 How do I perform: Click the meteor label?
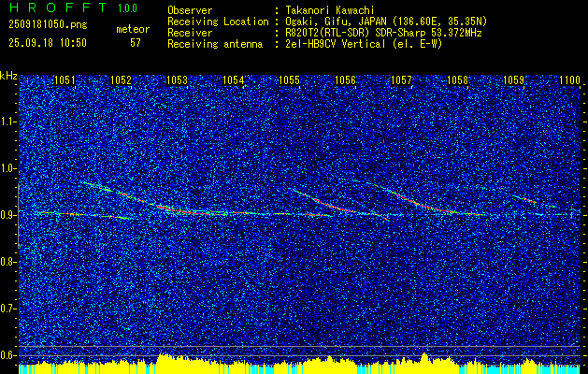tap(133, 29)
